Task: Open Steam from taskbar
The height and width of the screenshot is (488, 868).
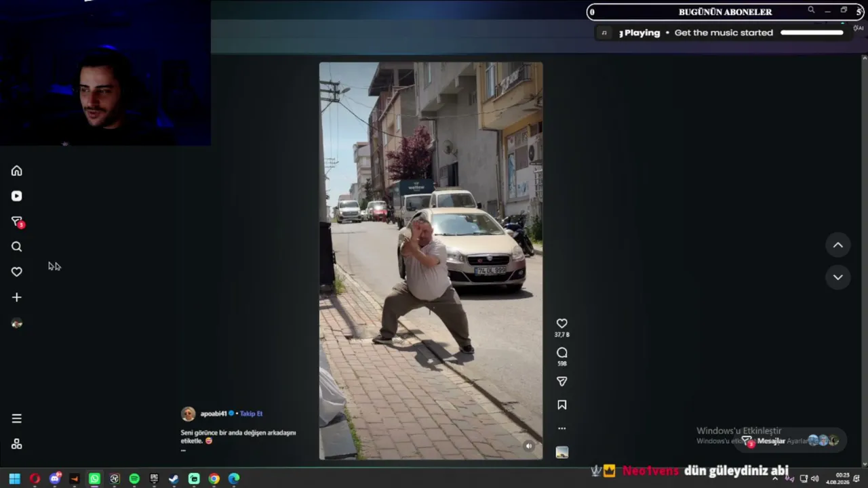Action: [x=174, y=479]
